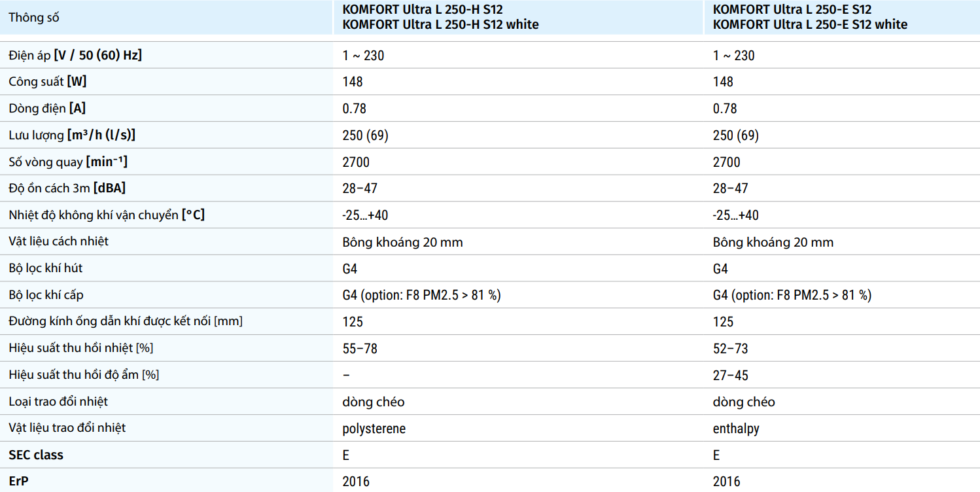Select SEC class "E" in 250-H column
Screen dimensions: 980x492
[346, 455]
